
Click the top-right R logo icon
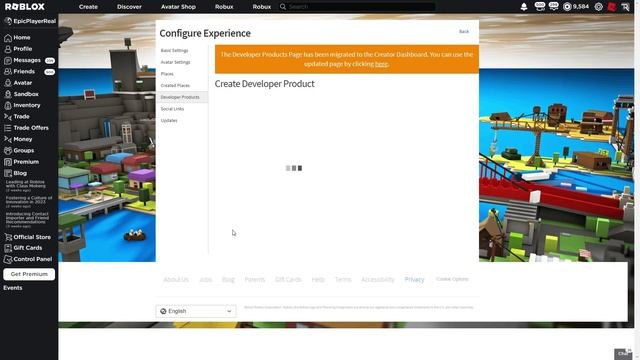625,7
